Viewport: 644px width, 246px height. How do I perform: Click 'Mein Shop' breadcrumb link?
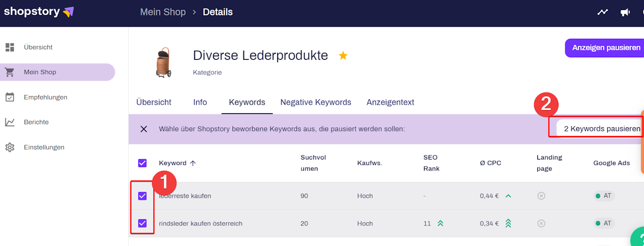[163, 12]
